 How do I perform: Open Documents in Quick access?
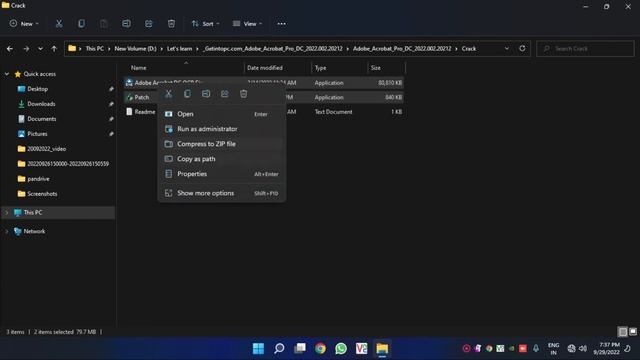(x=42, y=119)
